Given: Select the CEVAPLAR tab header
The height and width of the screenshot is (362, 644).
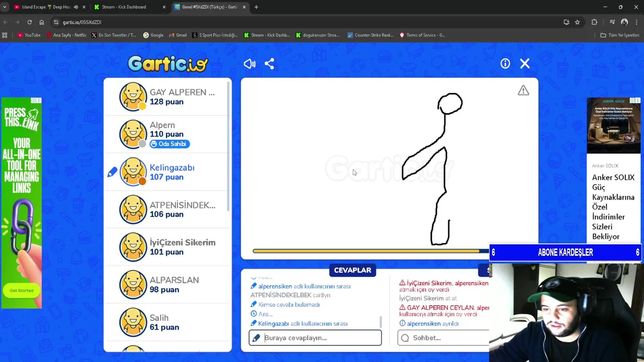Looking at the screenshot, I should coord(352,270).
